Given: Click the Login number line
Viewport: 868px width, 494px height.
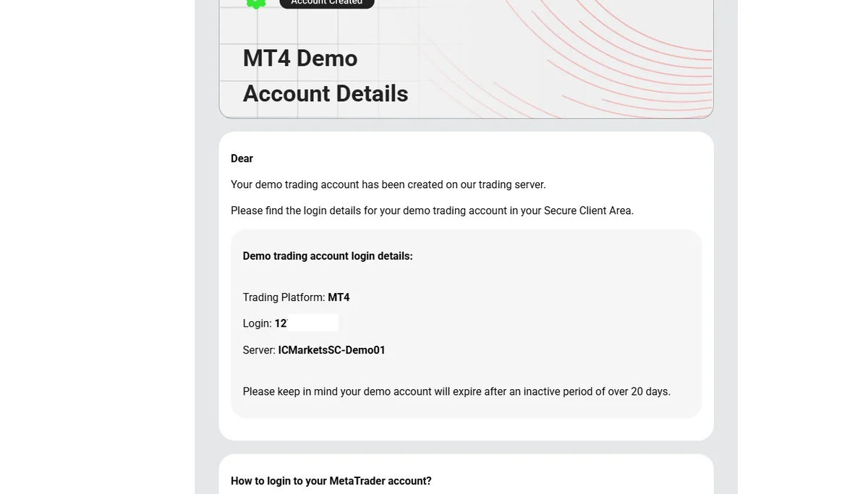Looking at the screenshot, I should 290,323.
